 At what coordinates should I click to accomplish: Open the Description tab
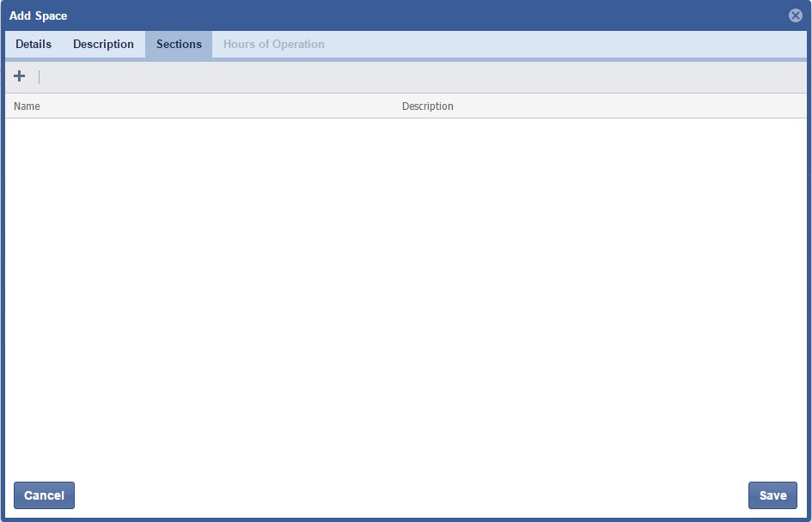(x=103, y=45)
